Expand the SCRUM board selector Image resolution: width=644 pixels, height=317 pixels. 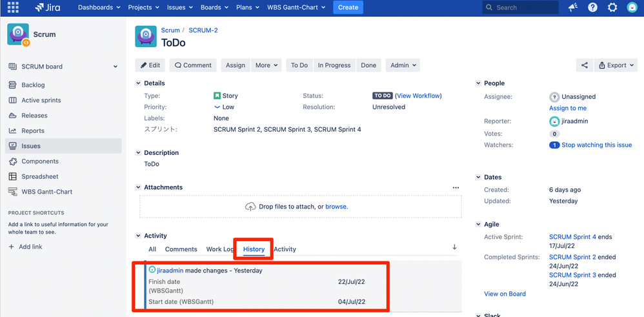coord(116,66)
